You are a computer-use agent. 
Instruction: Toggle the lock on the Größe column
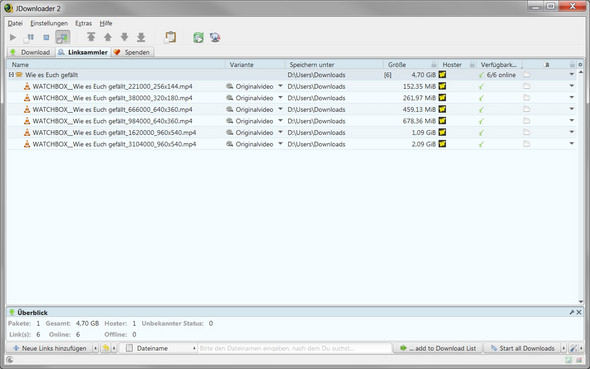(x=433, y=65)
